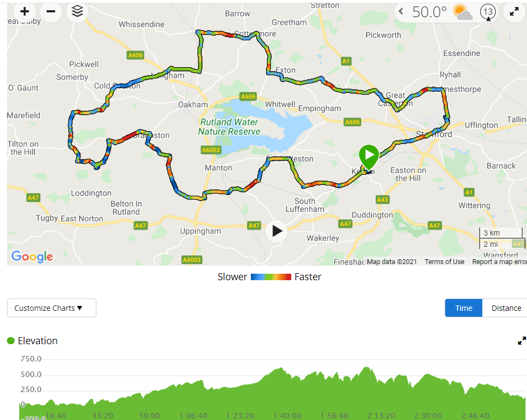Screen dimensions: 527x420
Task: Open the map layers selector
Action: pos(77,11)
